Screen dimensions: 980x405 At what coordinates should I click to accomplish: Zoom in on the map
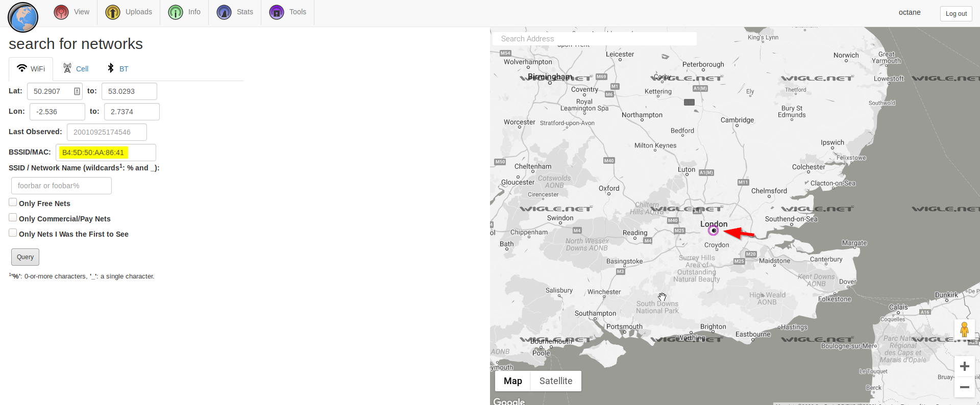coord(964,366)
